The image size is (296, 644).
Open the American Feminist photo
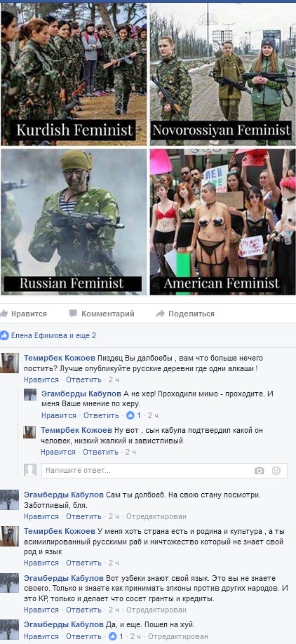click(x=222, y=222)
